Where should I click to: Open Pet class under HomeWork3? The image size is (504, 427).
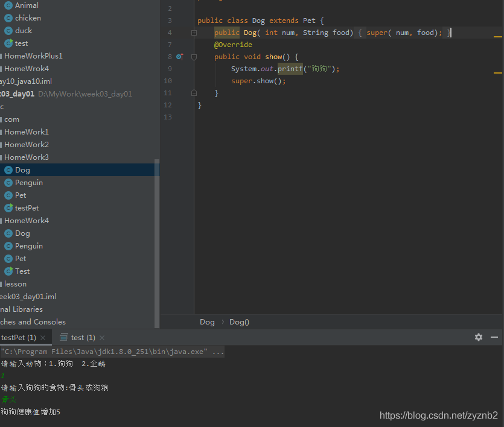(21, 195)
